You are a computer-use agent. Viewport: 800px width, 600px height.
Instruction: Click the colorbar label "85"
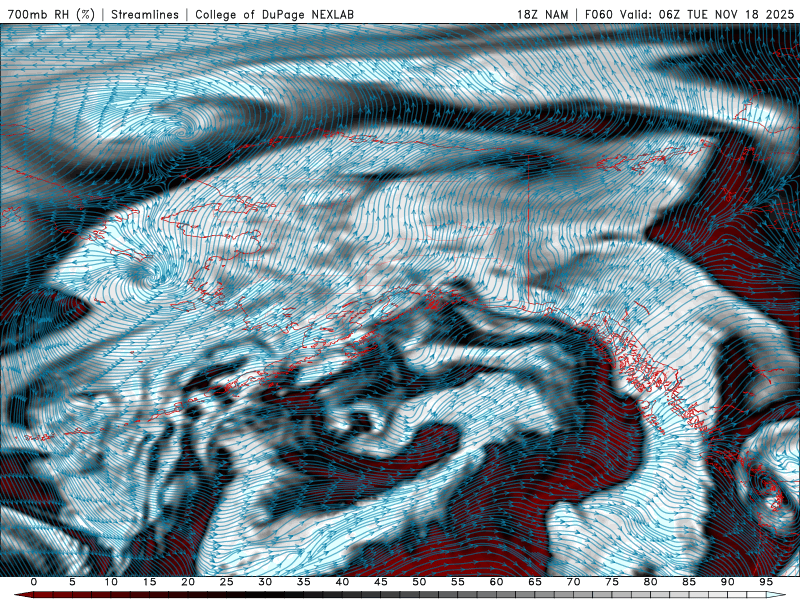[689, 582]
